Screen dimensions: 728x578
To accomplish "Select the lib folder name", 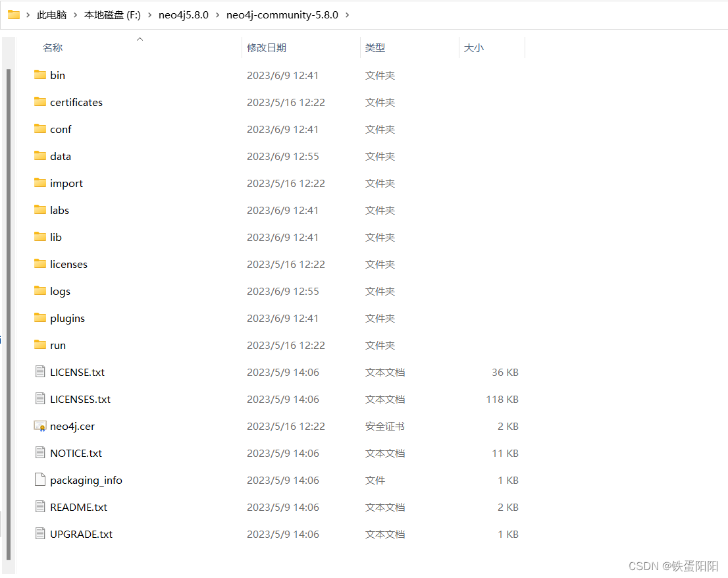I will tap(56, 237).
